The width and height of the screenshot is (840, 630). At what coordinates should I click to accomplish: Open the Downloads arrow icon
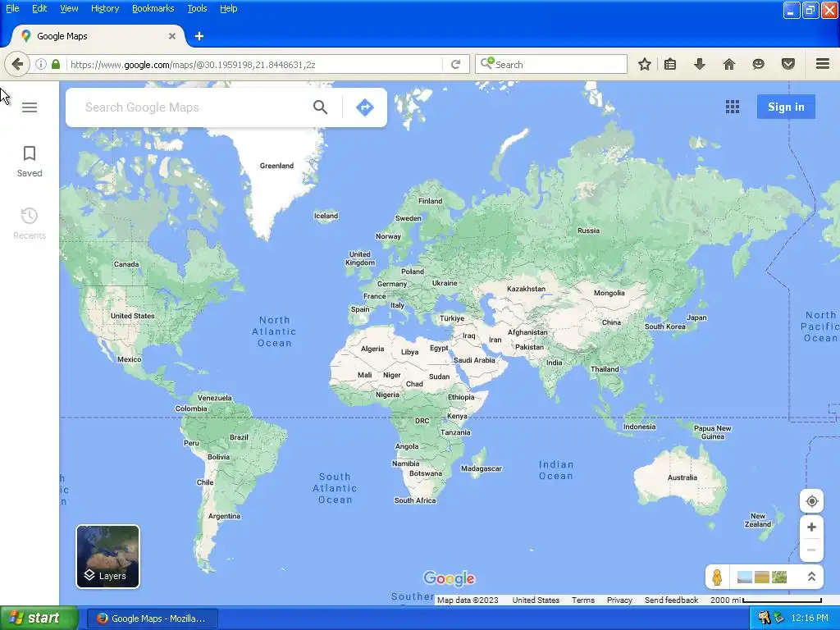coord(699,64)
